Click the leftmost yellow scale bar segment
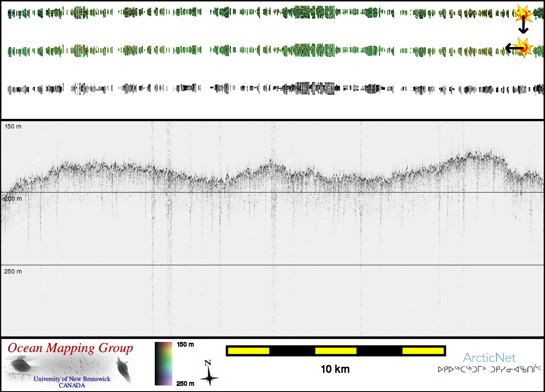 click(248, 351)
